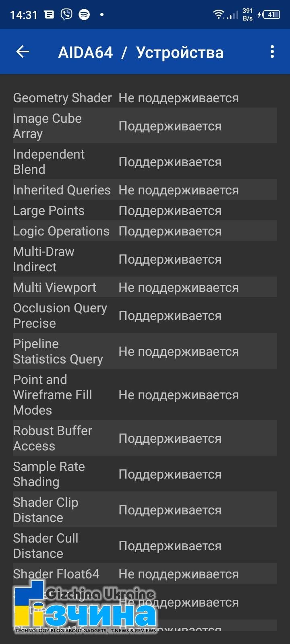Tap the Spotify status bar icon
This screenshot has width=290, height=644.
(84, 15)
